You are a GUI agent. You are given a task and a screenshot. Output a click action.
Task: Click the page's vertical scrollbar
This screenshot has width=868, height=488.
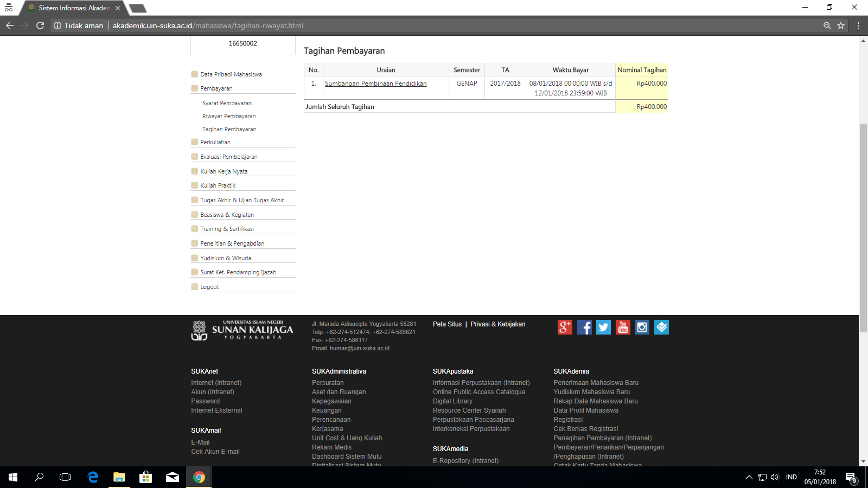863,217
